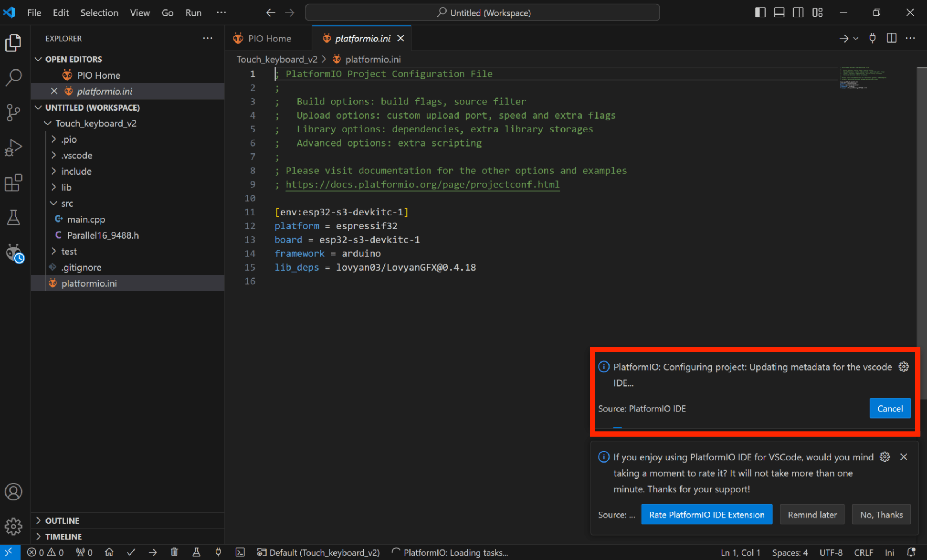Open the Edit menu

[61, 13]
